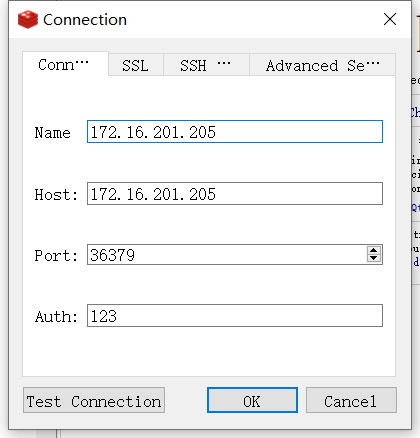The width and height of the screenshot is (420, 438).
Task: Click the Port: label text
Action: [x=56, y=256]
